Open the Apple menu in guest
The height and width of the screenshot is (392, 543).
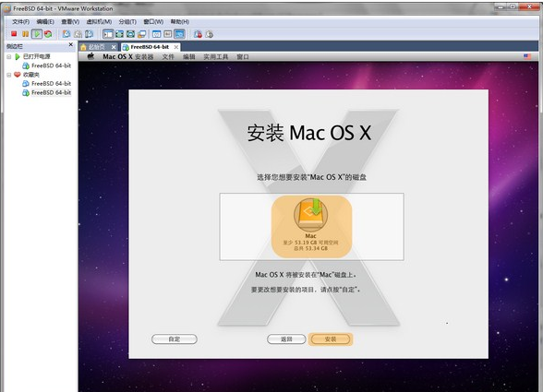[x=90, y=56]
